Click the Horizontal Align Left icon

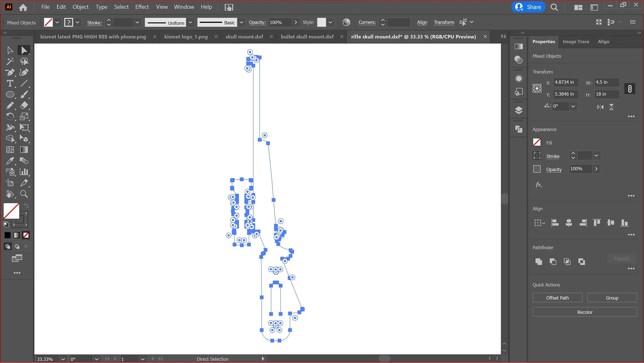coord(555,223)
